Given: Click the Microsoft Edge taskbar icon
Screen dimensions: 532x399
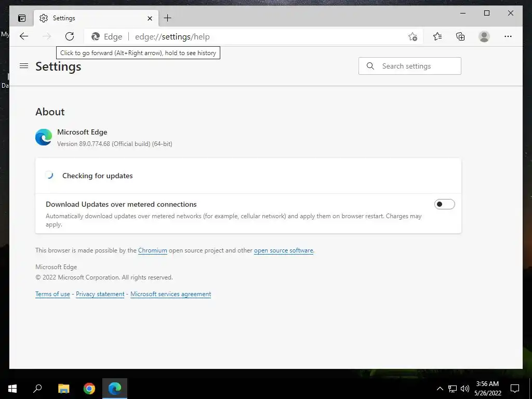Looking at the screenshot, I should click(x=115, y=389).
